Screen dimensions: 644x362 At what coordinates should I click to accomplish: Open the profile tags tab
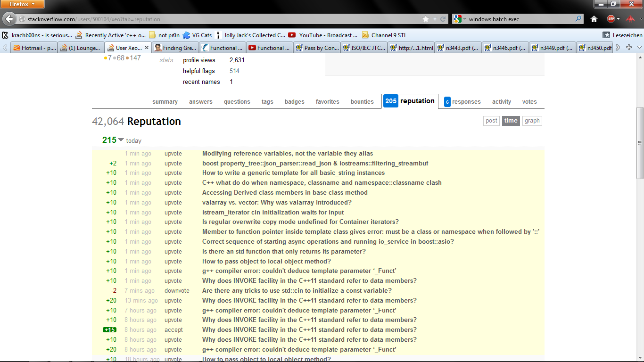click(267, 102)
